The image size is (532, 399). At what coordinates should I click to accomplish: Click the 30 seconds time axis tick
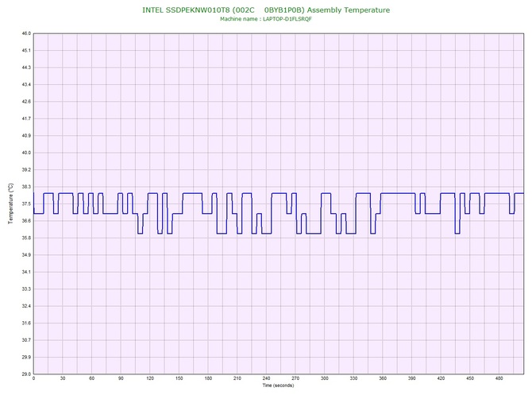pos(63,378)
